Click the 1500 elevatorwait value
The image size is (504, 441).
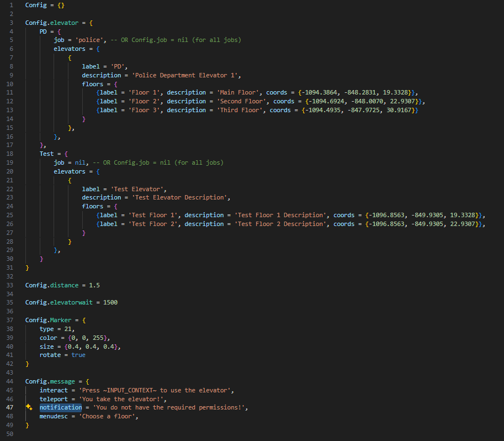110,302
